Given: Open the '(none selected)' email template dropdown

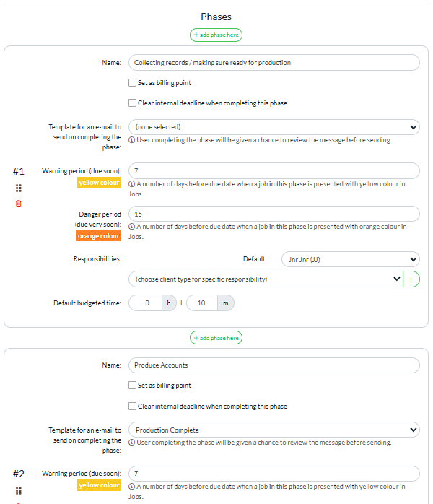Looking at the screenshot, I should [x=274, y=127].
